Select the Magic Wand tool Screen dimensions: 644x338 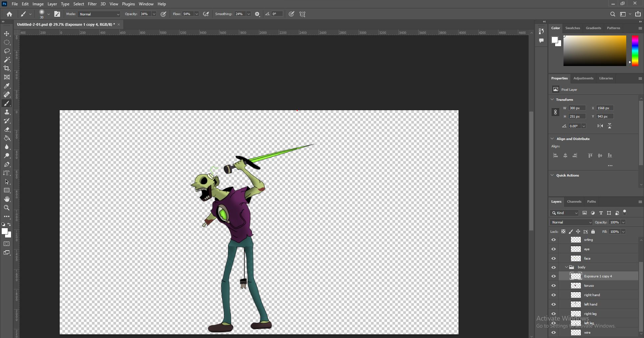pos(7,60)
